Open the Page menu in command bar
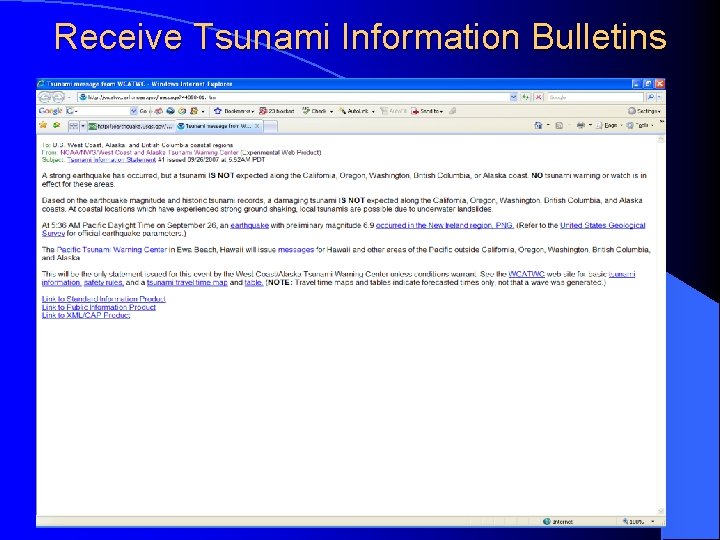This screenshot has height=540, width=720. pyautogui.click(x=609, y=125)
